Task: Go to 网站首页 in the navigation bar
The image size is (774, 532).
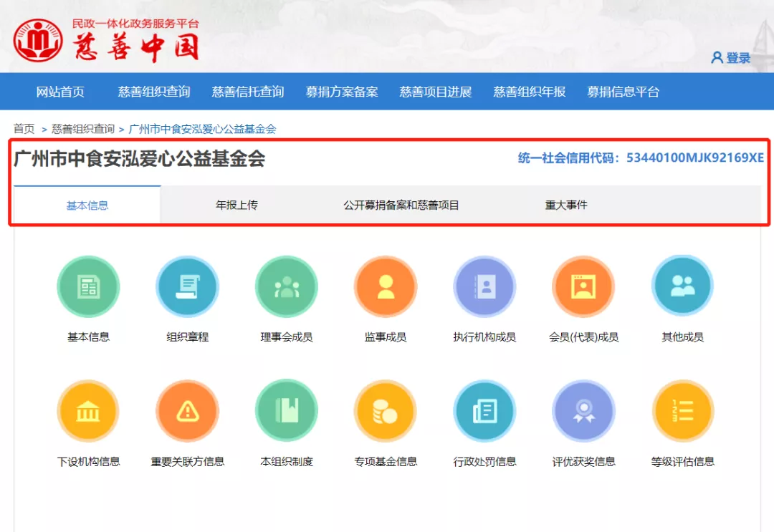Action: [x=60, y=92]
